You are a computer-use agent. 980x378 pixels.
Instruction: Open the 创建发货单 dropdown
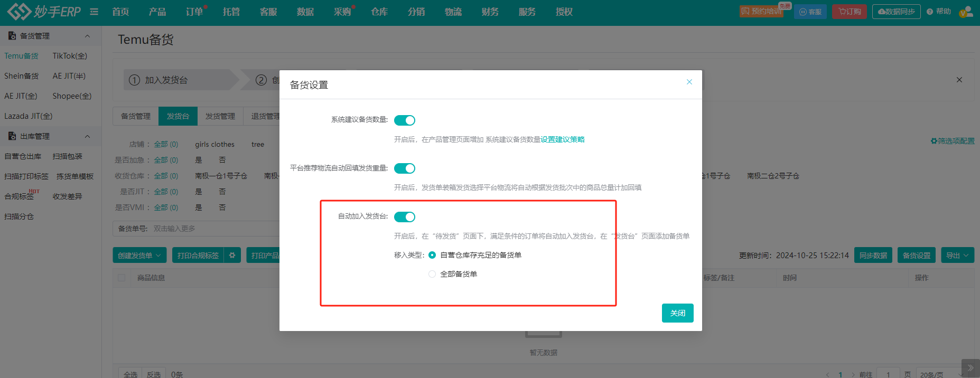pyautogui.click(x=139, y=256)
